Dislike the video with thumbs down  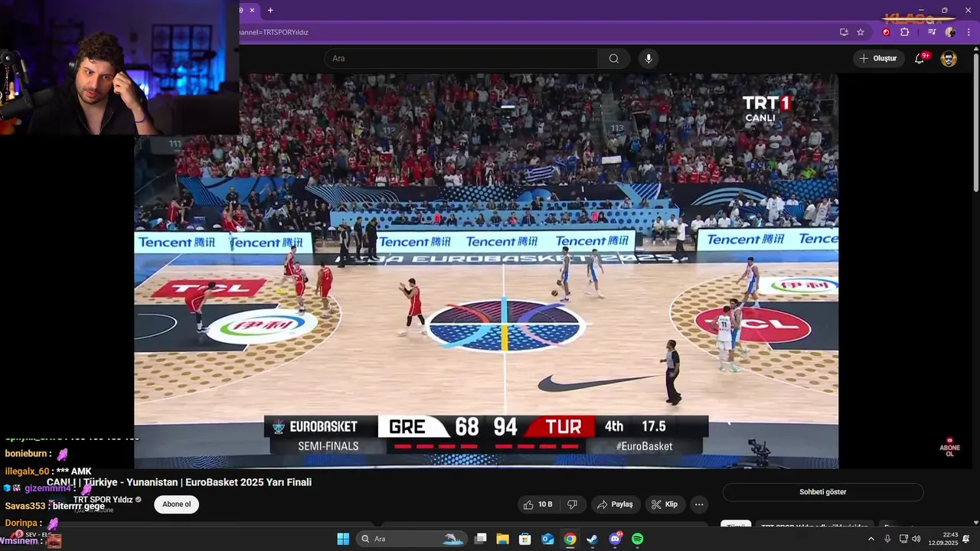point(572,504)
